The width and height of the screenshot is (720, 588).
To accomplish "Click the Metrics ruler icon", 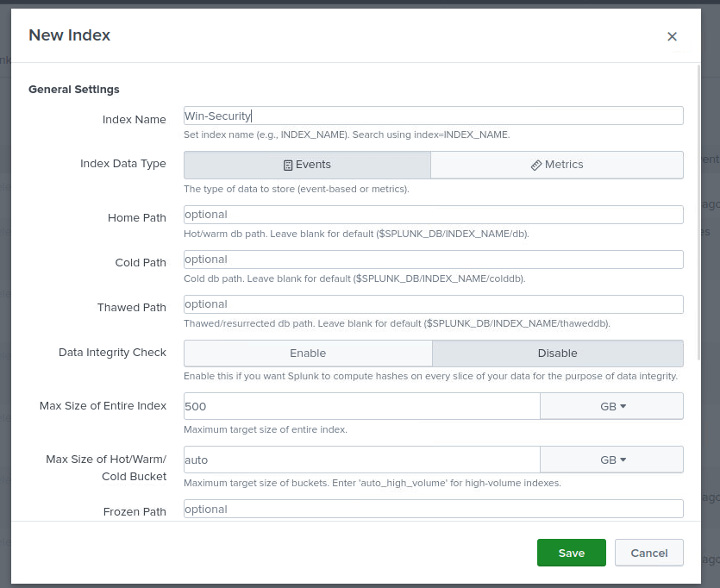I will (536, 165).
